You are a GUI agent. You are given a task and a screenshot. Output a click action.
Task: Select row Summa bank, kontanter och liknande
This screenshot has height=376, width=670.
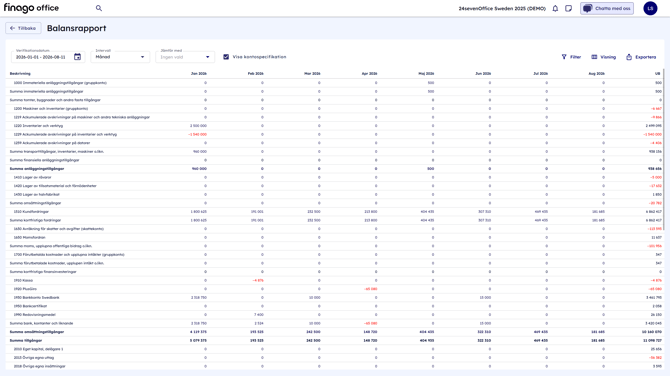point(335,323)
